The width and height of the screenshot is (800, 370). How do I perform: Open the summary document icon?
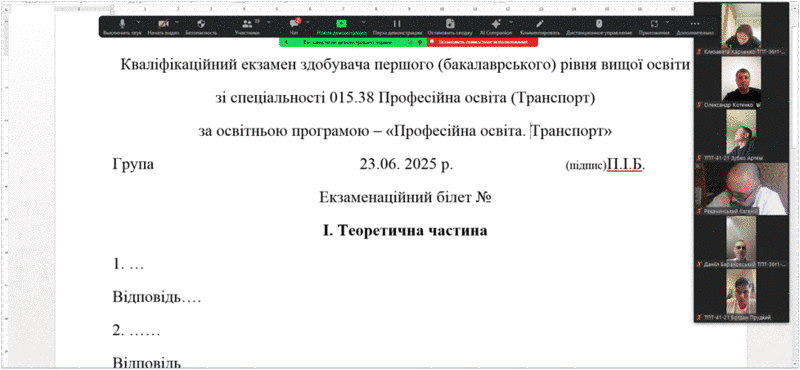point(450,27)
